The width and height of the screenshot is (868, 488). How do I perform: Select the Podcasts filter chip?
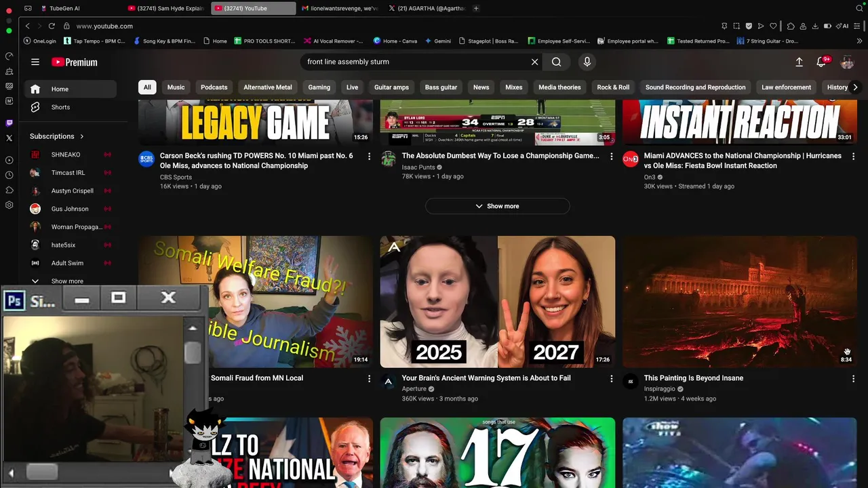click(x=214, y=87)
